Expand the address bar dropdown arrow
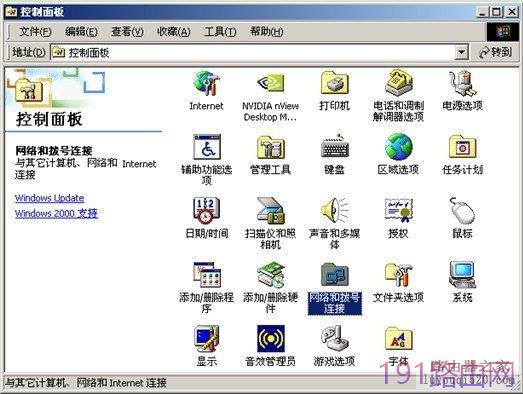523x394 pixels. 461,52
